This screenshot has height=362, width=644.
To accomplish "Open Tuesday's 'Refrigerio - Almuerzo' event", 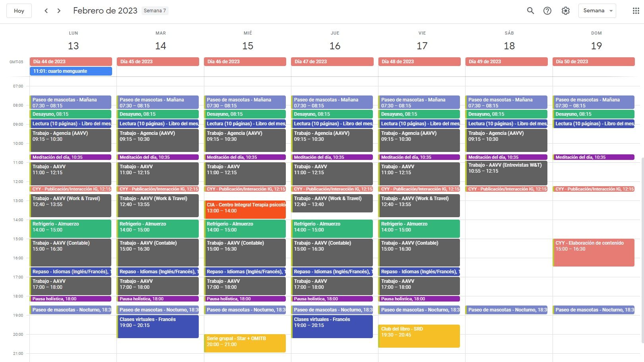I will pos(157,229).
